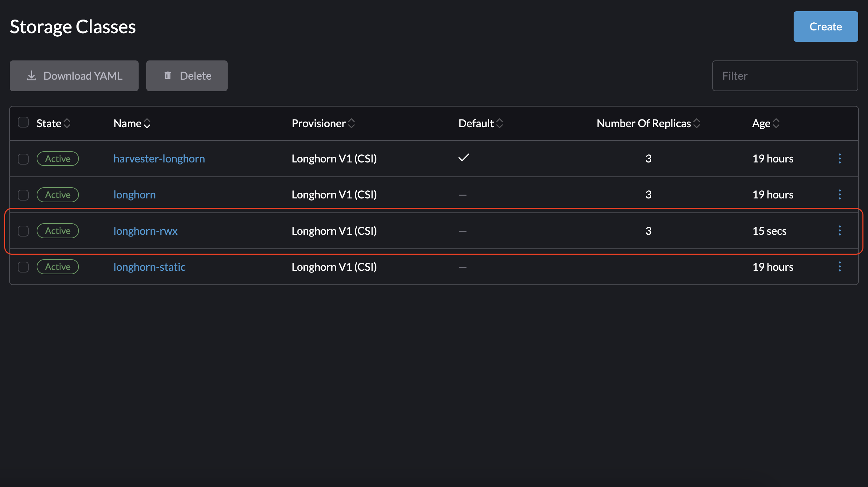Click the Create button top right
868x487 pixels.
click(x=825, y=26)
